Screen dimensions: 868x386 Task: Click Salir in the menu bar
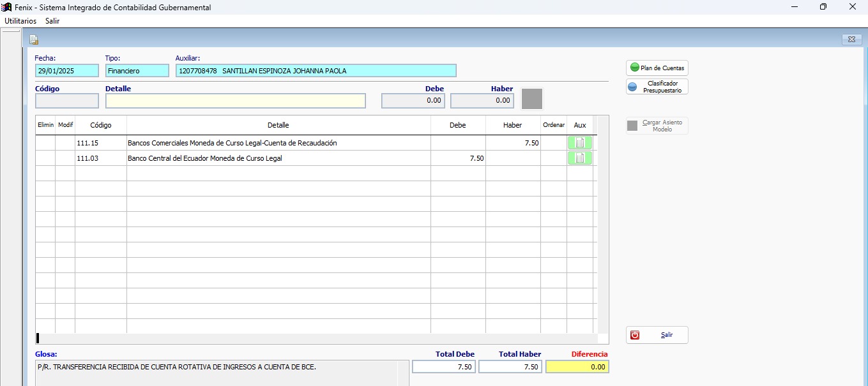click(x=52, y=20)
